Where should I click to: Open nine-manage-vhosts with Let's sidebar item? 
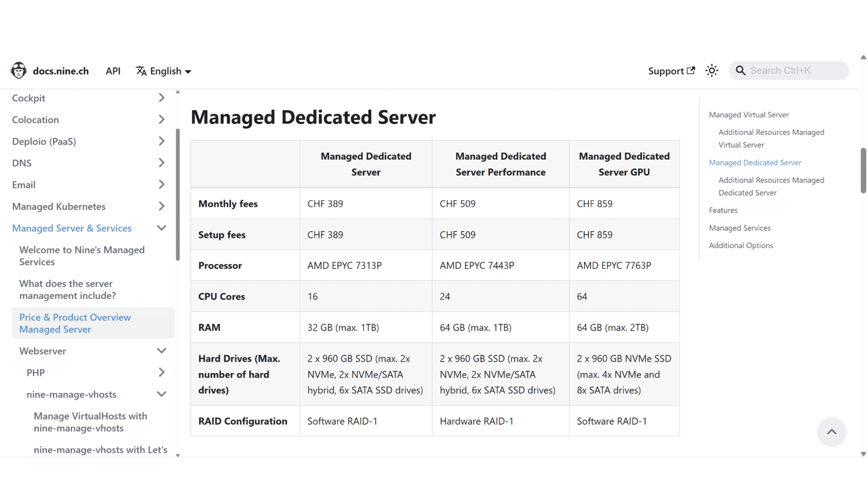tap(100, 450)
